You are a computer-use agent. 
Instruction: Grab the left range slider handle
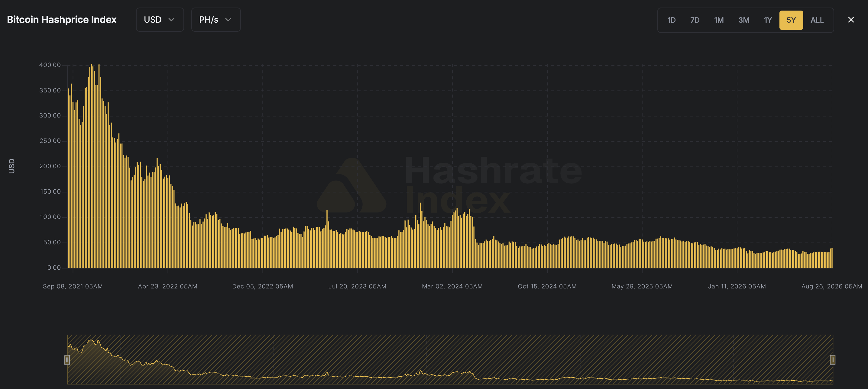pyautogui.click(x=67, y=360)
